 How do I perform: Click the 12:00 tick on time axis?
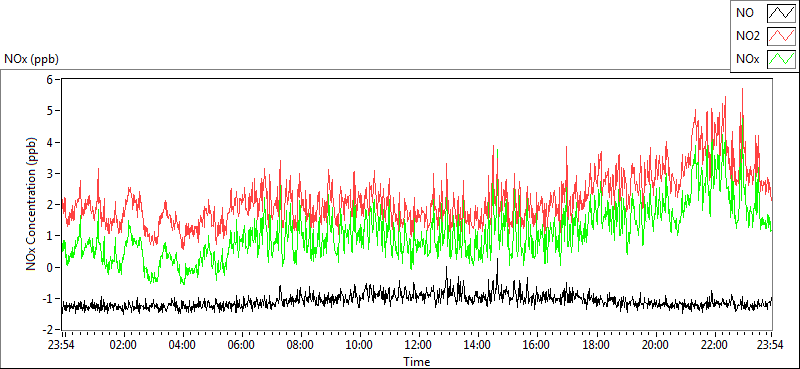418,345
